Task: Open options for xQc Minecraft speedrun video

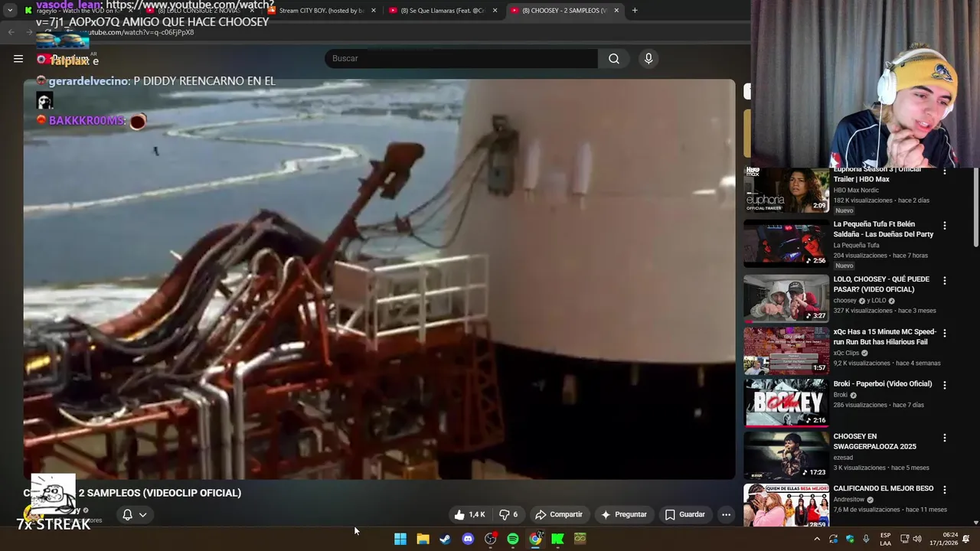Action: point(944,334)
